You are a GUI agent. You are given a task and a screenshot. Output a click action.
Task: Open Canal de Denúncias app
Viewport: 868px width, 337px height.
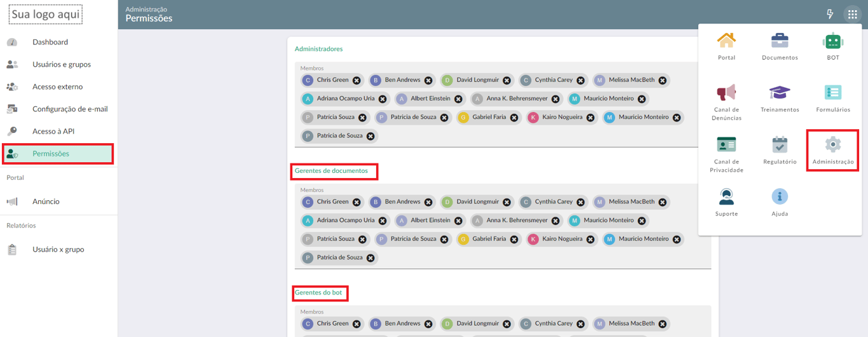tap(726, 102)
